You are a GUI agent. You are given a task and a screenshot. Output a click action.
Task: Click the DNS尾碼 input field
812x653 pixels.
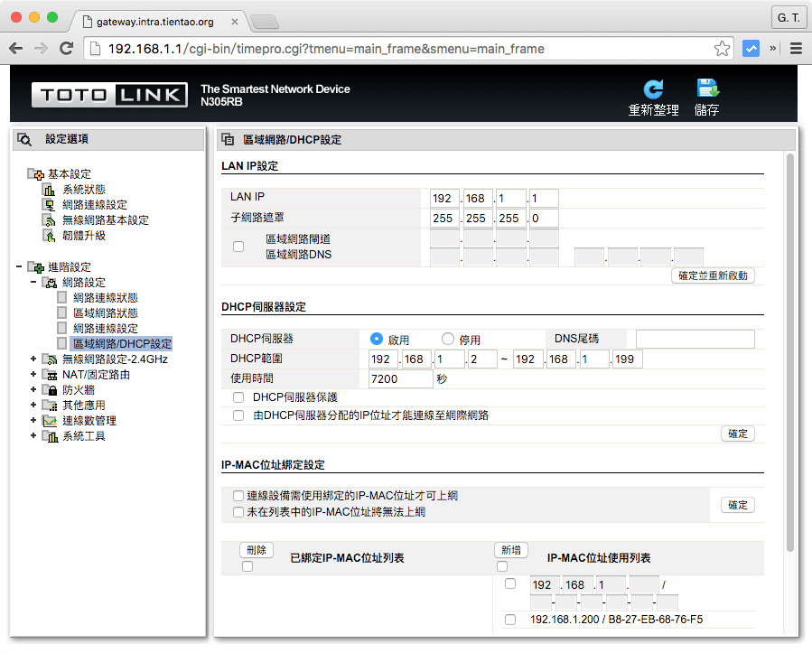tap(695, 339)
